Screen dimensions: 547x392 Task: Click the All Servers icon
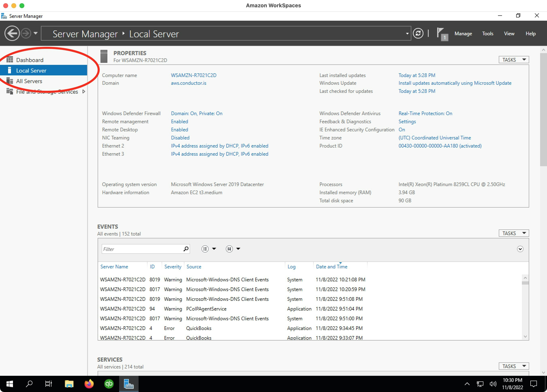(10, 81)
